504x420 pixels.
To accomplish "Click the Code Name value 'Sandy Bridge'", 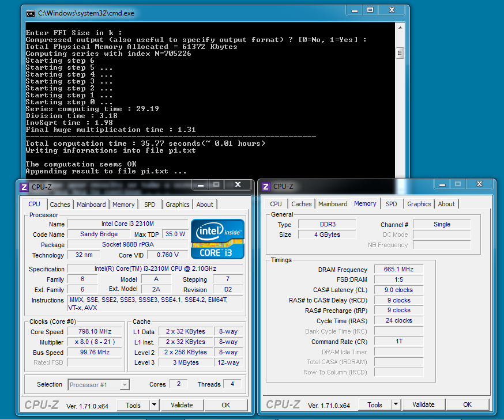I will click(99, 234).
